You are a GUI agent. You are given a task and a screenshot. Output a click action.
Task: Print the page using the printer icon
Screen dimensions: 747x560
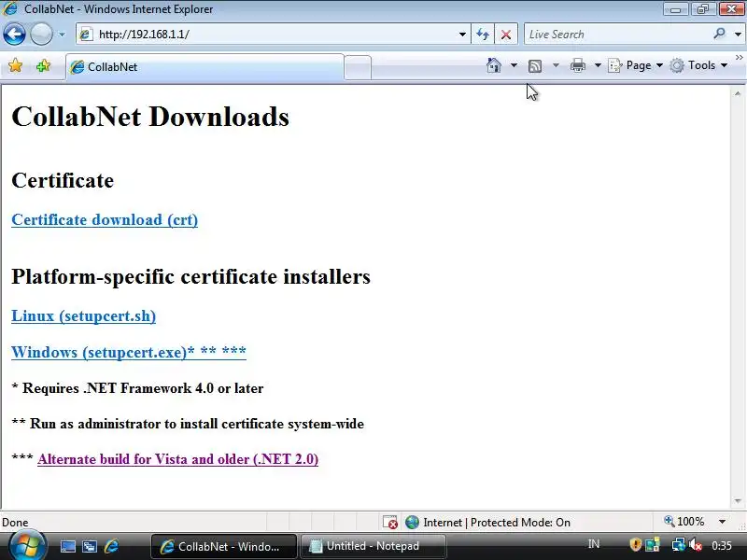(578, 65)
